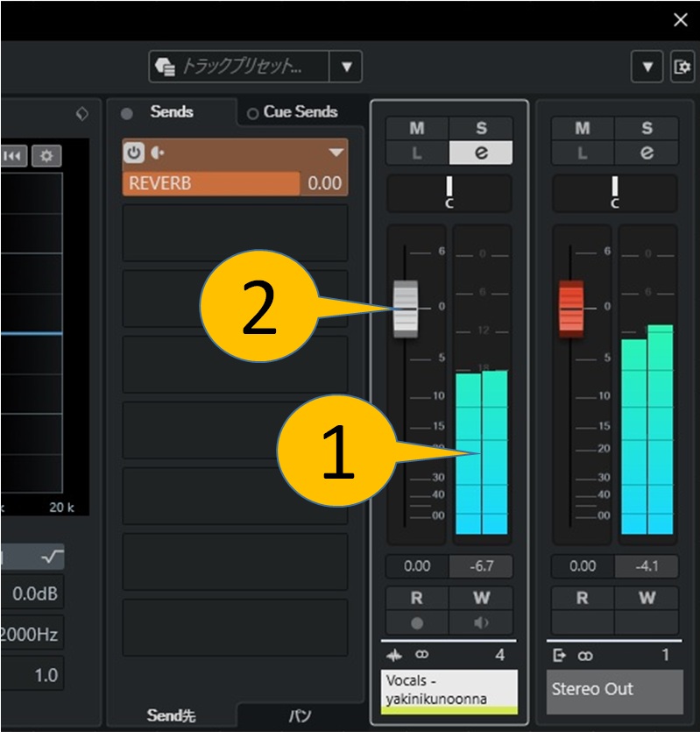700x732 pixels.
Task: Click the setup icon at top right corner
Action: [x=681, y=67]
